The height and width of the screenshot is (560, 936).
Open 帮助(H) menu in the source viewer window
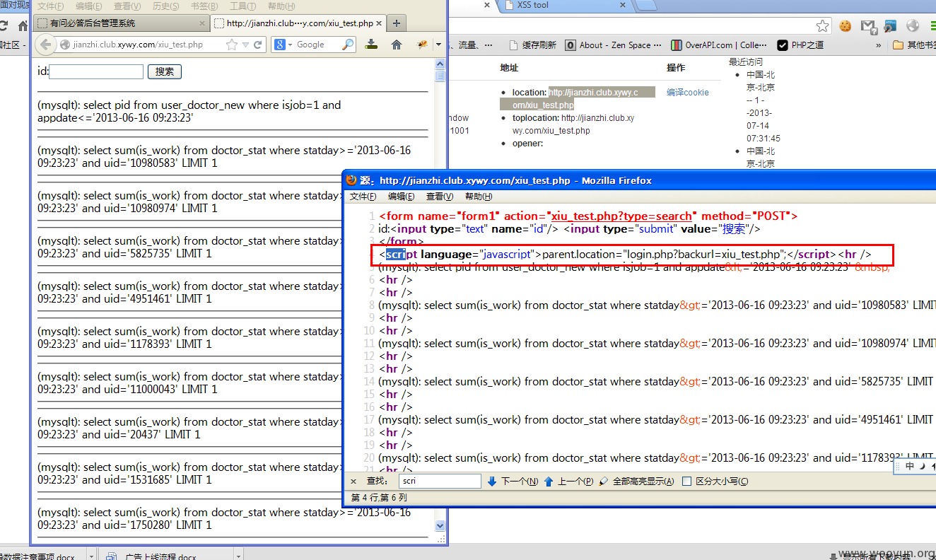[479, 197]
